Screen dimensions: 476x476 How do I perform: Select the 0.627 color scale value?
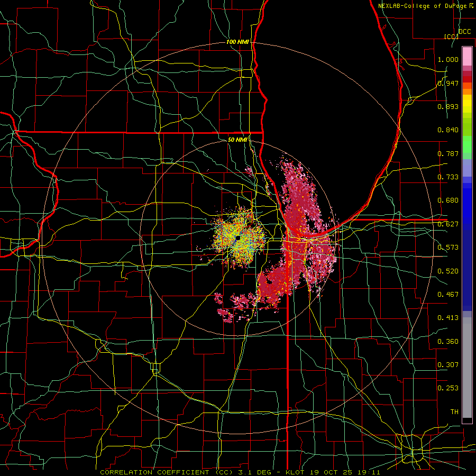[448, 224]
